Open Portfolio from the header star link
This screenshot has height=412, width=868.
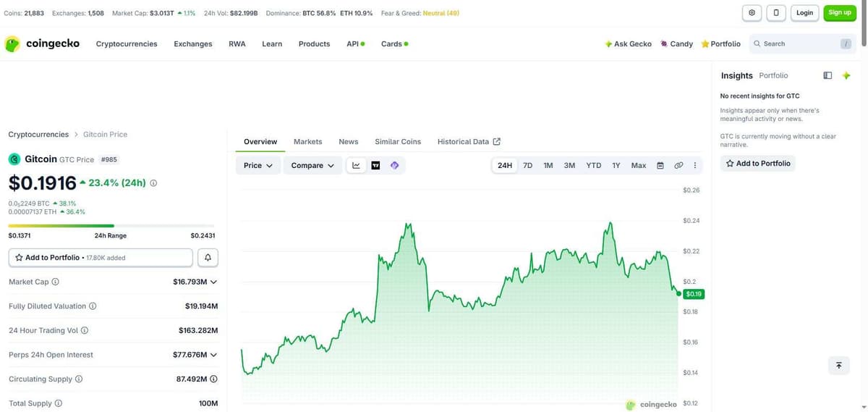(720, 43)
